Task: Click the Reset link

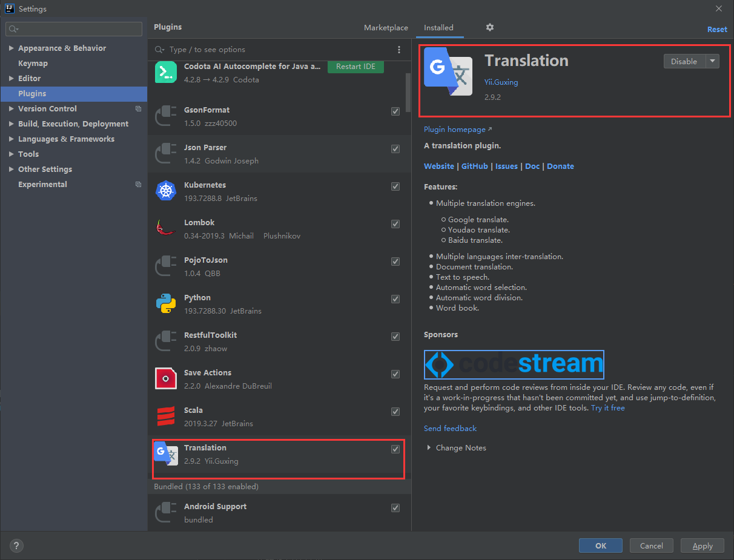Action: pyautogui.click(x=717, y=29)
